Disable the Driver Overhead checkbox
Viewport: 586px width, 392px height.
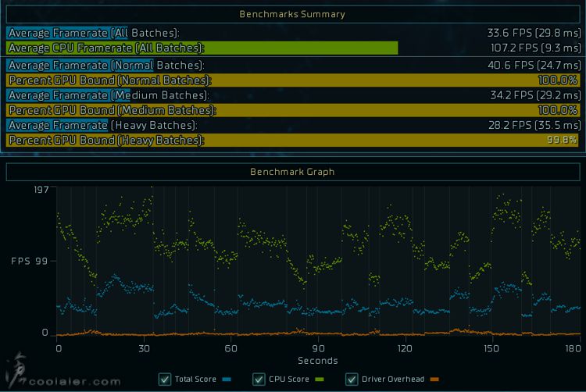pyautogui.click(x=352, y=380)
